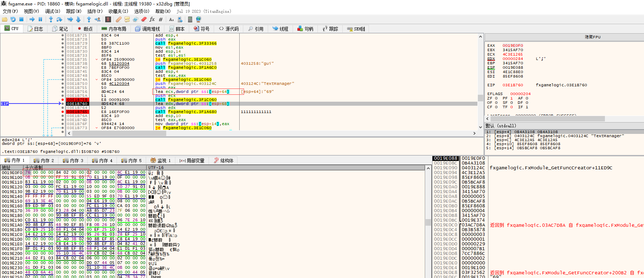Restart the debuggee using the restart icon
Screen dimensions: 644x278
[13, 19]
